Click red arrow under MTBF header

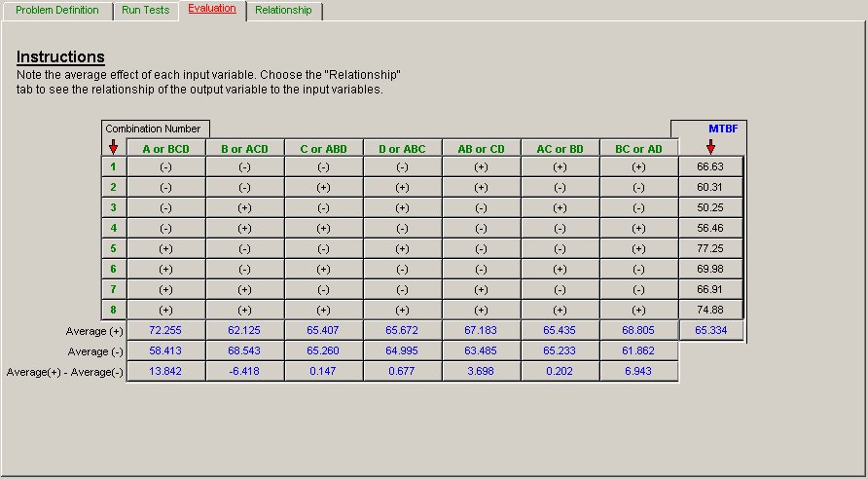tap(710, 147)
